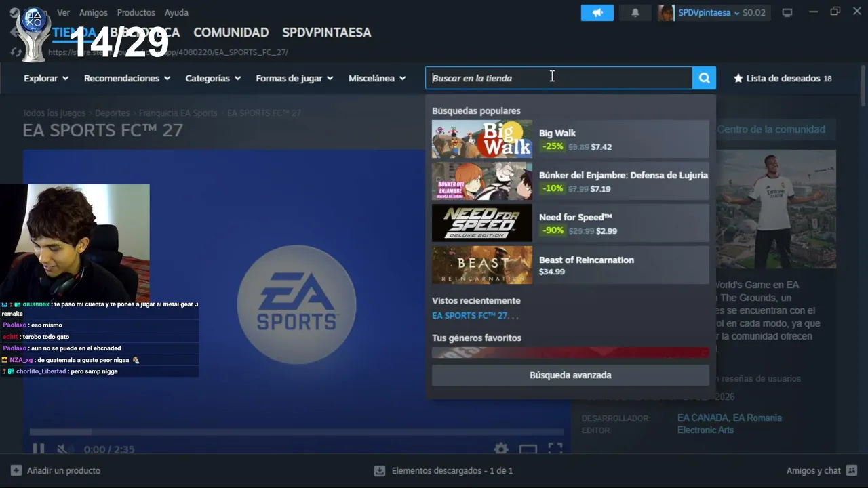
Task: Open the downloads icon in the bottom bar
Action: tap(380, 470)
